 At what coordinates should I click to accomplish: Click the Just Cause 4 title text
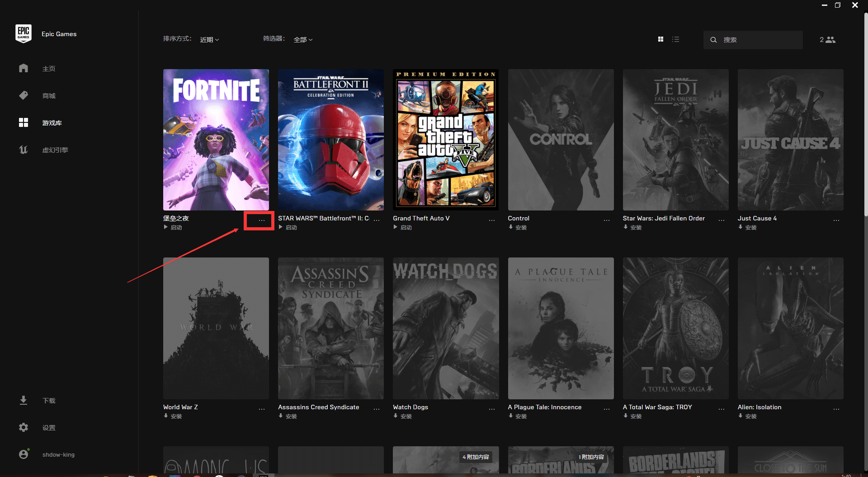(757, 218)
